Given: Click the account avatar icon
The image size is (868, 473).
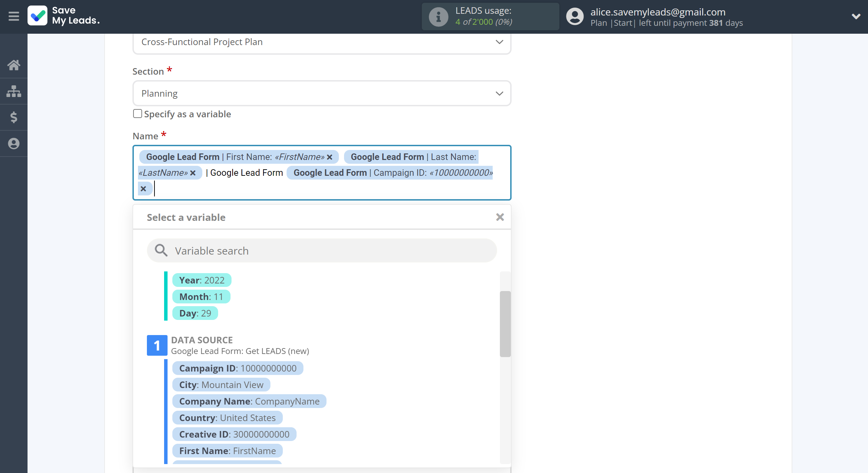Looking at the screenshot, I should [575, 17].
